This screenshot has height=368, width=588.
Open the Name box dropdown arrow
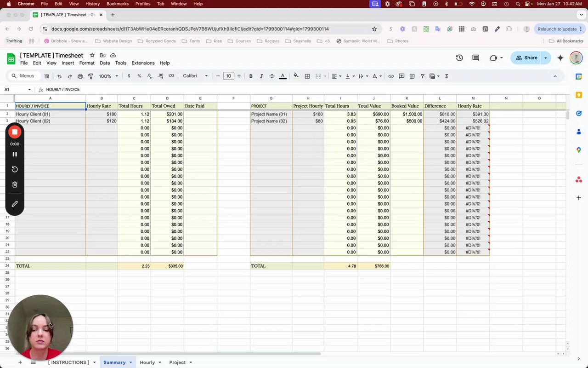coord(29,90)
